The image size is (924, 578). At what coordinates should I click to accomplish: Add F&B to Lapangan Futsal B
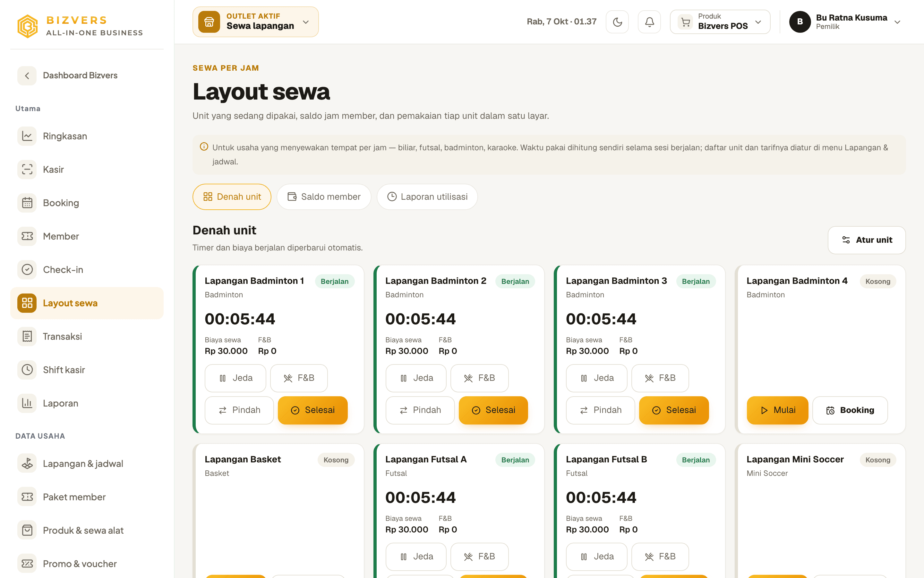click(x=660, y=556)
